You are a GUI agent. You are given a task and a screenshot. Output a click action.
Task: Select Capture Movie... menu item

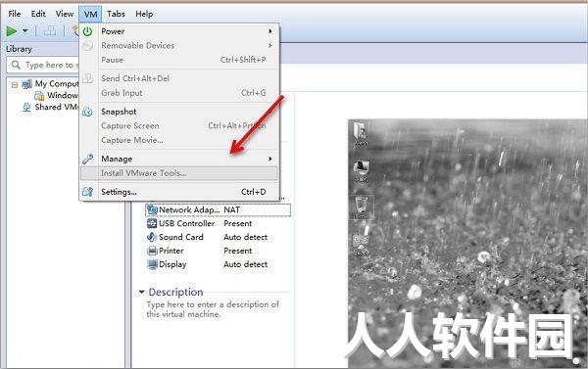[x=179, y=140]
